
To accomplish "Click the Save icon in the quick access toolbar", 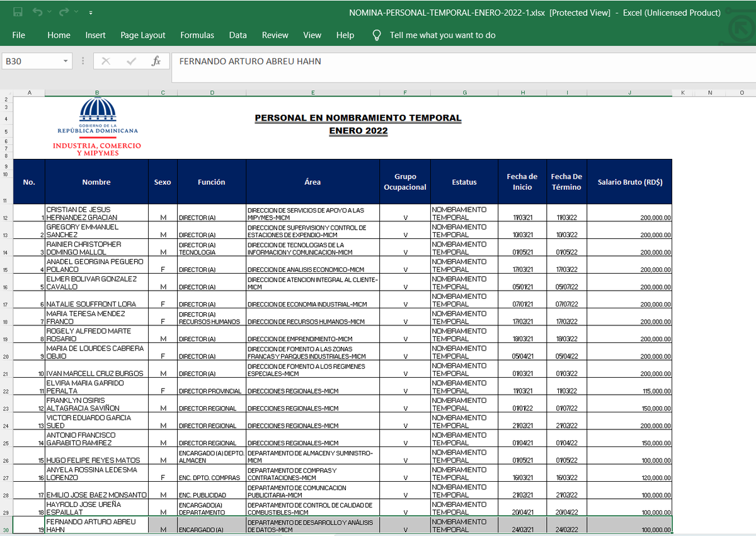I will [18, 12].
